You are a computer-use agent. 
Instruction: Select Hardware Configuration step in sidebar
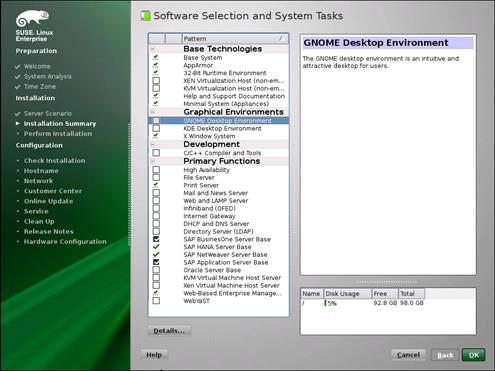[x=65, y=242]
